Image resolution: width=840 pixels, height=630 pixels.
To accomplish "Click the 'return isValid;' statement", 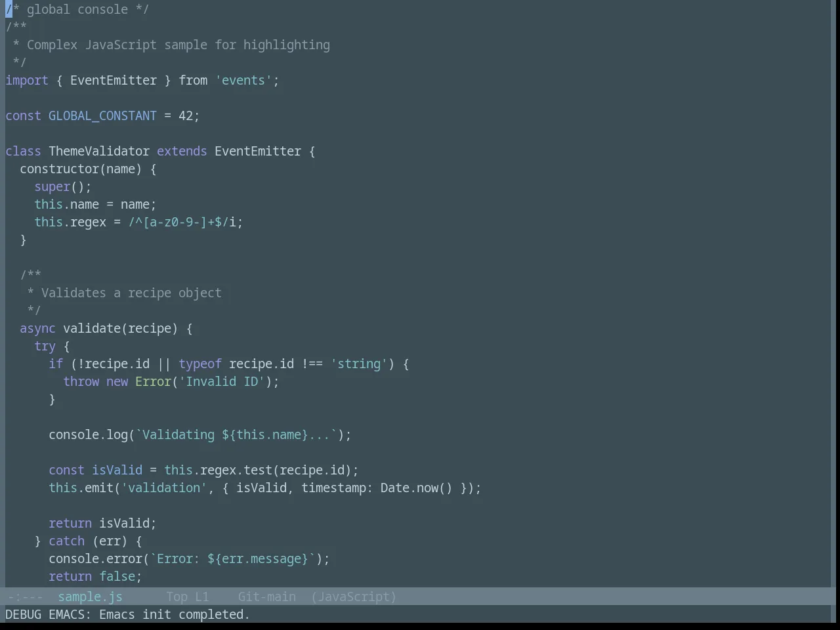I will click(x=102, y=523).
